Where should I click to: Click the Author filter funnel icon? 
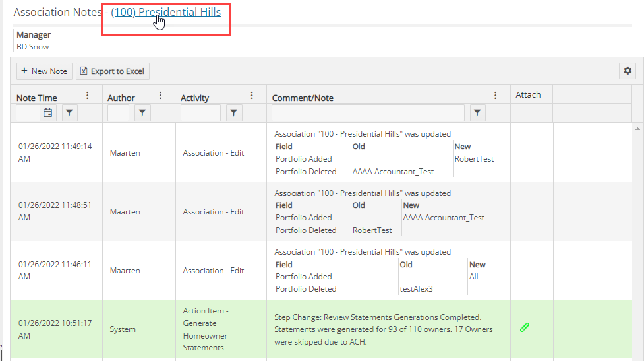point(142,113)
